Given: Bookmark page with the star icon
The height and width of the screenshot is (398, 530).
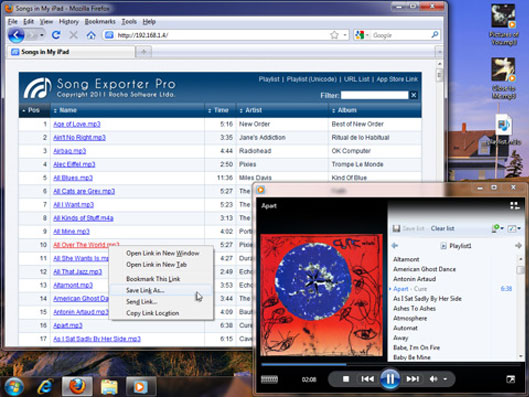Looking at the screenshot, I should 334,35.
